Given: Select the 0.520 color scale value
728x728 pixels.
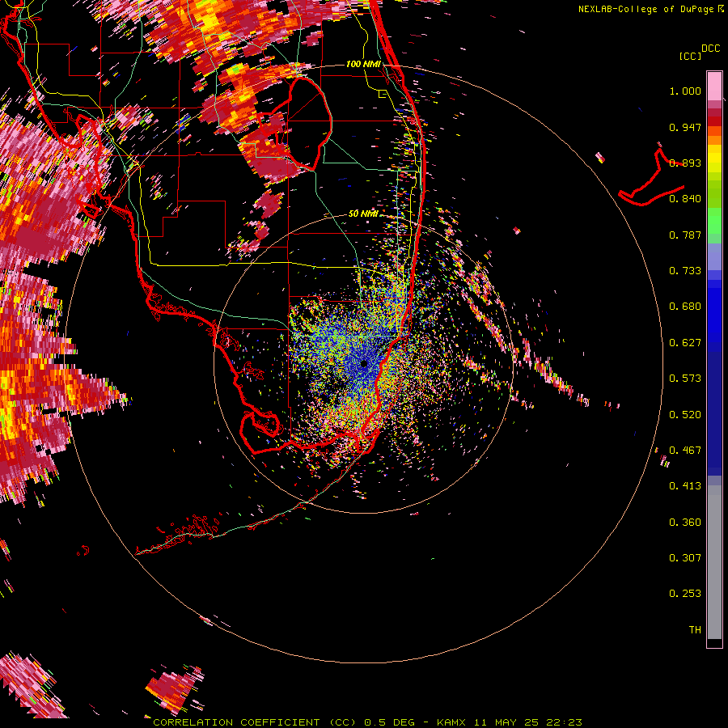Looking at the screenshot, I should (x=685, y=415).
